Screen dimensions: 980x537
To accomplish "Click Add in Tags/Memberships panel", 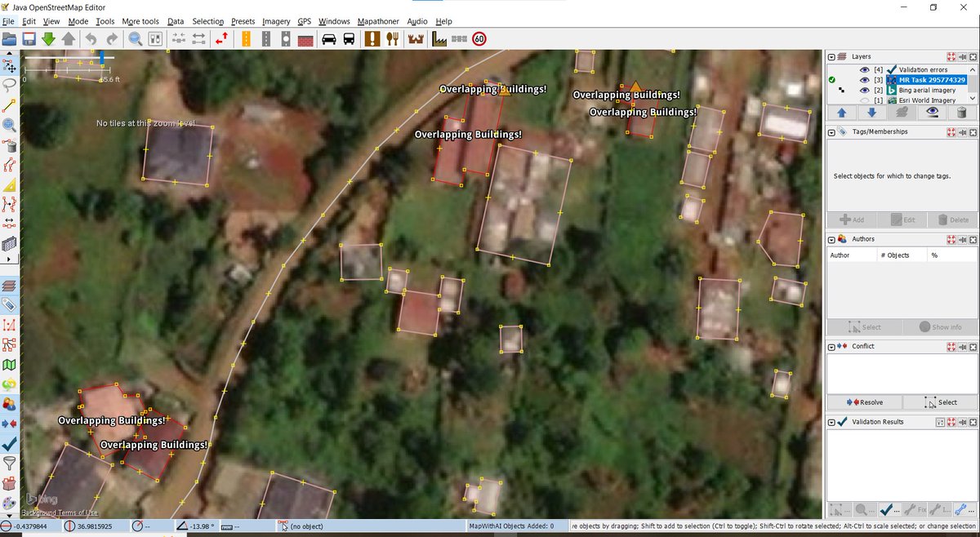I will pyautogui.click(x=852, y=220).
